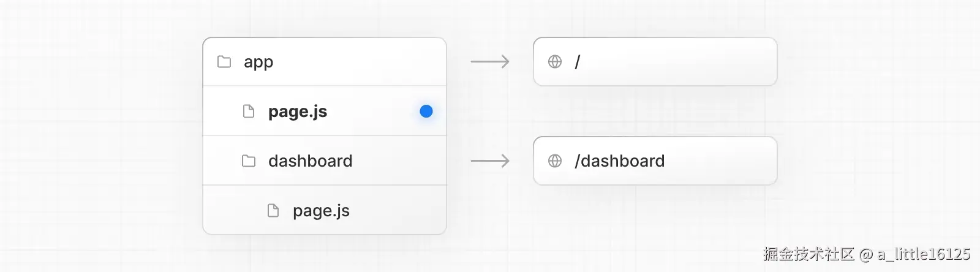Viewport: 980px width, 272px height.
Task: Click the globe icon beside the / route
Action: click(x=555, y=62)
